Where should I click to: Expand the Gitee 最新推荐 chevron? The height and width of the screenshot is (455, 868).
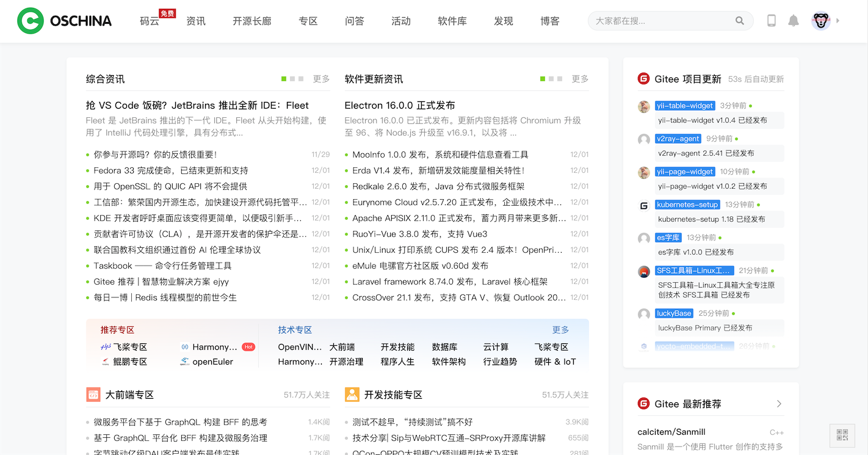[779, 404]
